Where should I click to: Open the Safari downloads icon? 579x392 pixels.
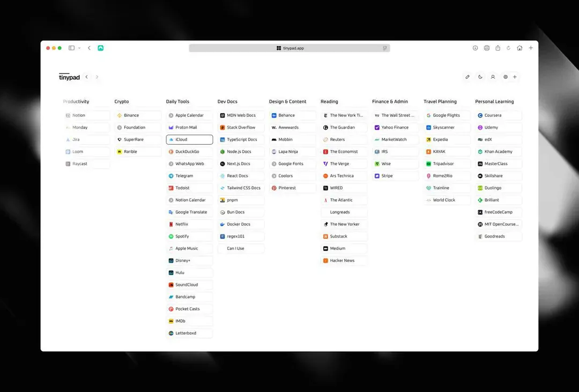point(475,48)
